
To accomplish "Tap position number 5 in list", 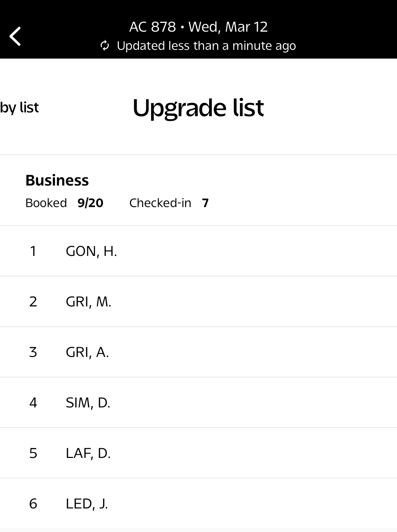I will coord(33,453).
